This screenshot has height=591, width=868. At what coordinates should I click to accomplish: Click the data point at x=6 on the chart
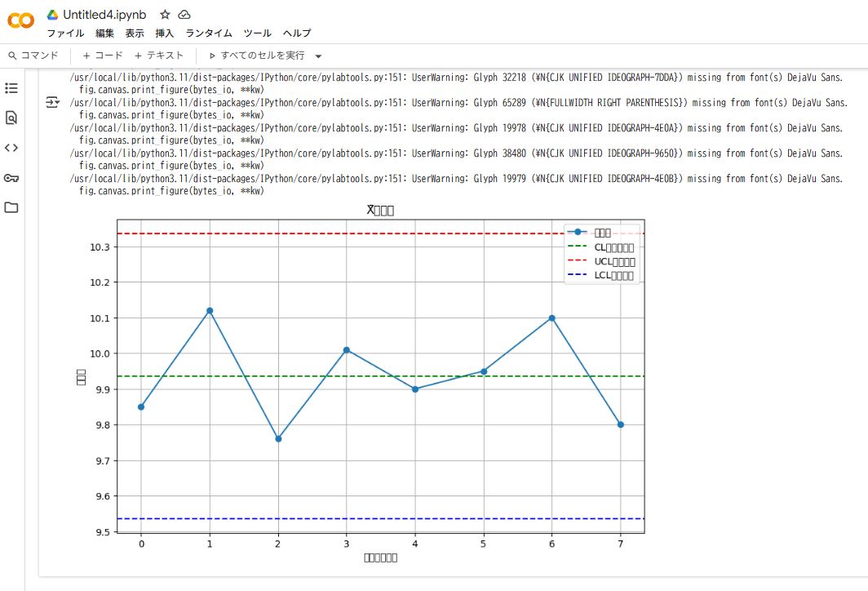pyautogui.click(x=552, y=318)
